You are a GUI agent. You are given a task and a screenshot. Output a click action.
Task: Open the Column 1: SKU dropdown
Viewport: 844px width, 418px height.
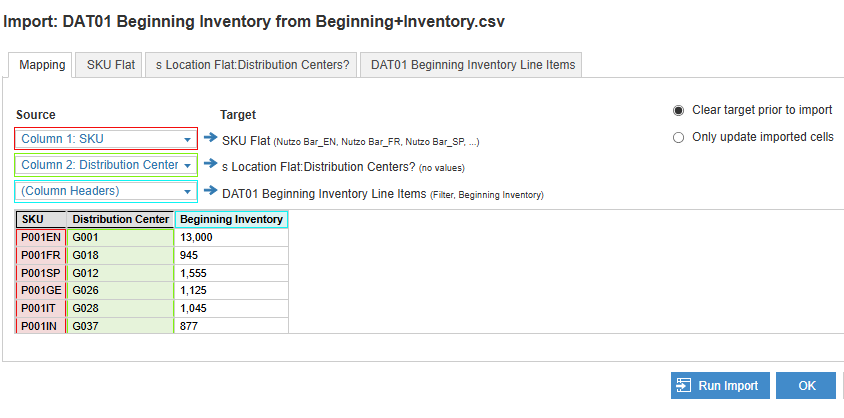[106, 139]
